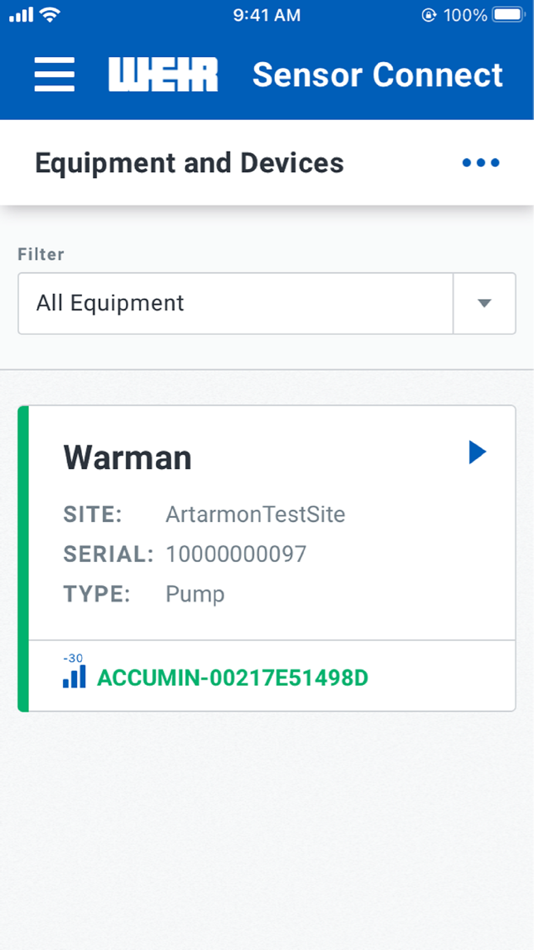This screenshot has width=534, height=950.
Task: Click the TYPE: label
Action: (x=97, y=594)
